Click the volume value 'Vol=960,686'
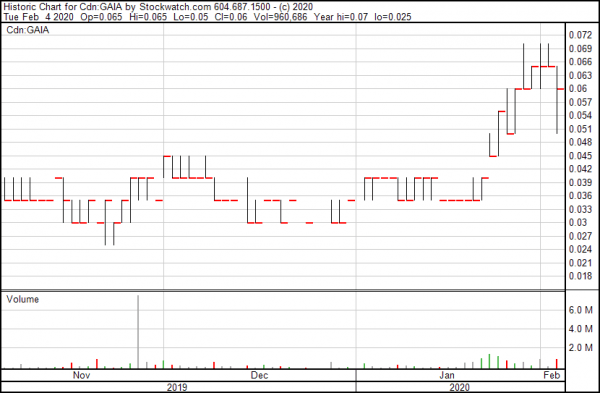The image size is (600, 393). (280, 17)
